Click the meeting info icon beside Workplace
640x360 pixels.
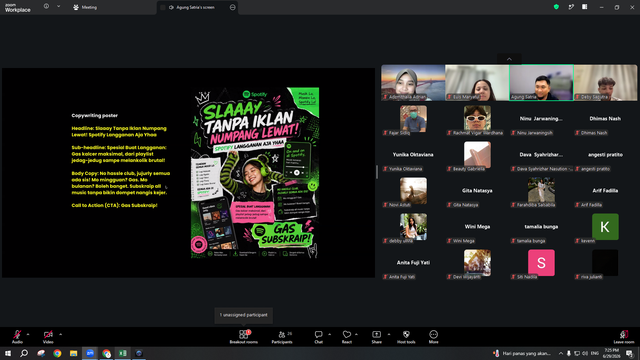(x=46, y=7)
